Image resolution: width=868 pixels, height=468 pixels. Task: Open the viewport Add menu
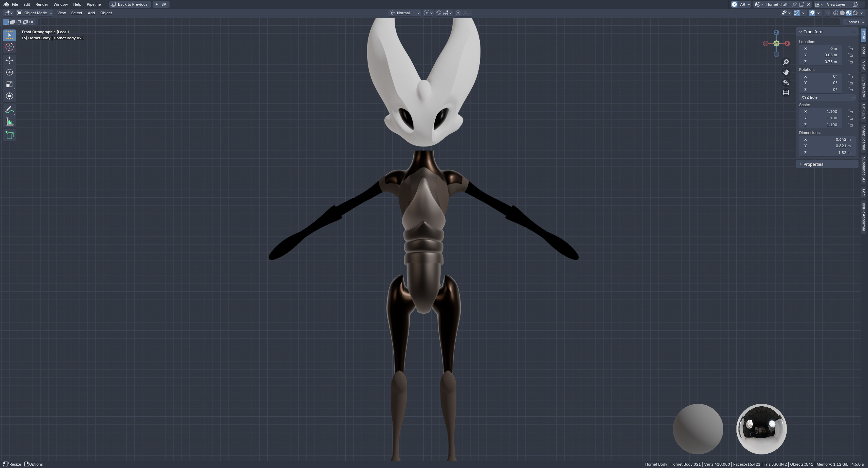[x=91, y=13]
